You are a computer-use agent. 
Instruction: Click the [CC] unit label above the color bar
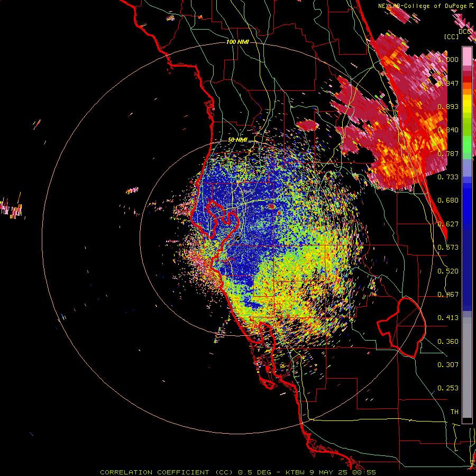tap(452, 36)
